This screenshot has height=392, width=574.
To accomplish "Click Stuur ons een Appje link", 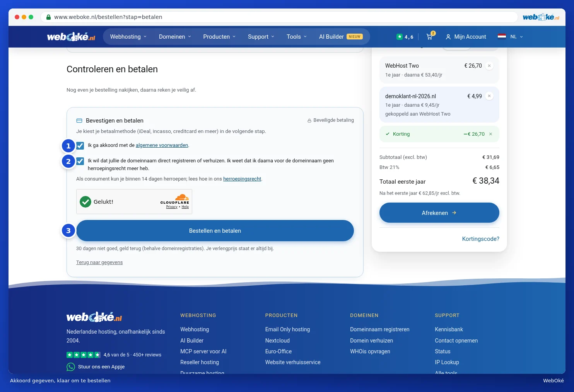I will (x=101, y=367).
